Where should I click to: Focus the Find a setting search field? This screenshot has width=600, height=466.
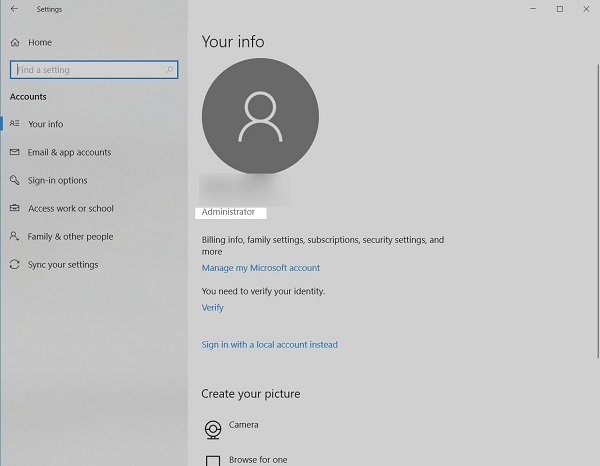tap(88, 70)
